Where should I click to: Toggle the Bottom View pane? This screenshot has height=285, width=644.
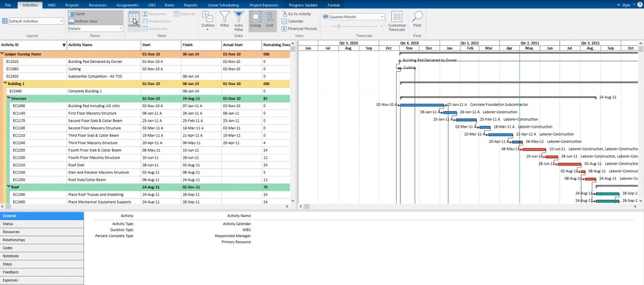(x=86, y=21)
